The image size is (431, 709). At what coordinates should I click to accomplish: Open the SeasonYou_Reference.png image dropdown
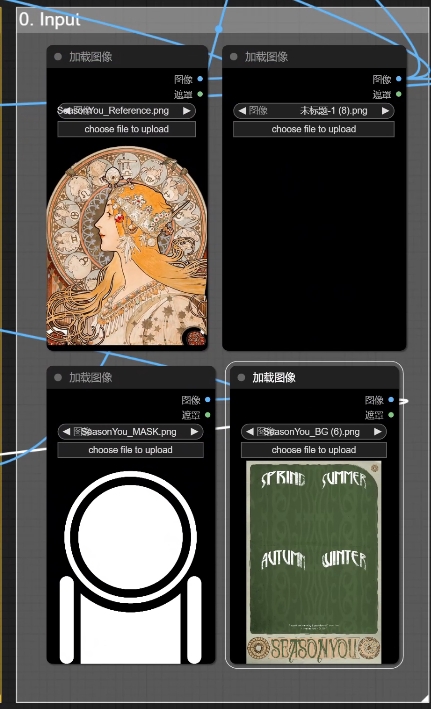[x=127, y=111]
